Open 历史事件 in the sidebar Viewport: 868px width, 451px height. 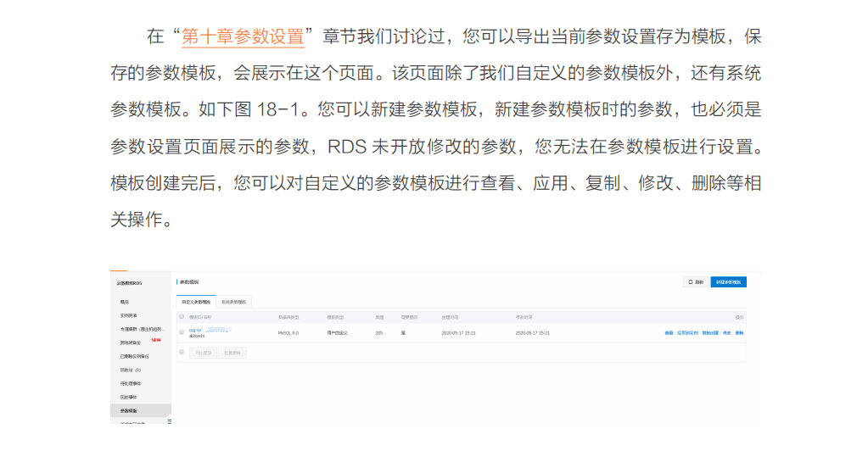pyautogui.click(x=128, y=398)
